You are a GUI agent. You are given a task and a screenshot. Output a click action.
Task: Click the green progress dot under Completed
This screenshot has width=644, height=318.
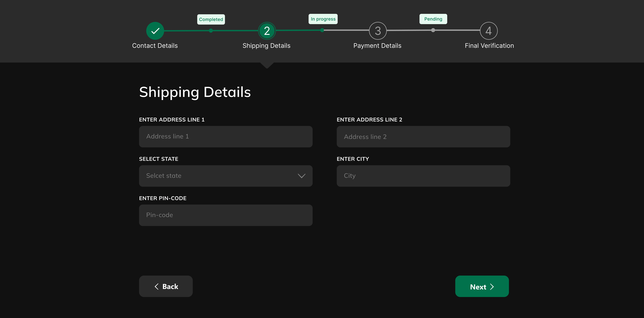point(211,30)
